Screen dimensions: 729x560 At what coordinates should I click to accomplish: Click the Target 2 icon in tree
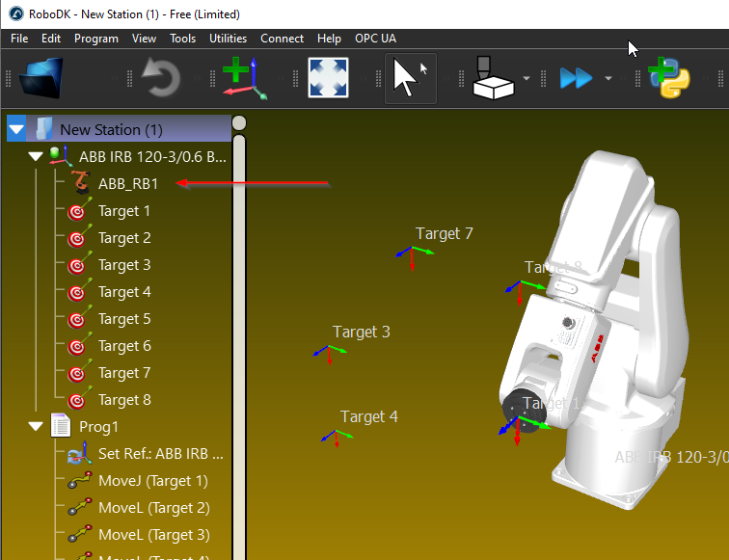tap(79, 236)
